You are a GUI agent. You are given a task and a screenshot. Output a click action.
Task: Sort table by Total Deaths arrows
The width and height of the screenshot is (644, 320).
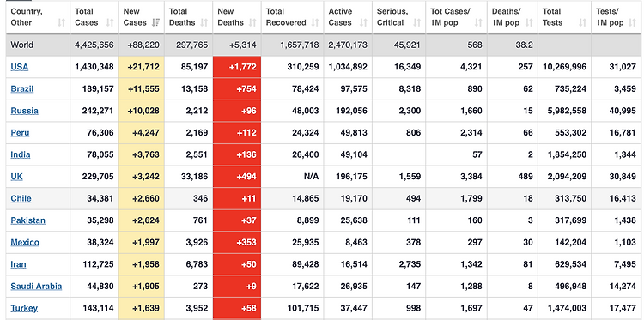click(204, 22)
